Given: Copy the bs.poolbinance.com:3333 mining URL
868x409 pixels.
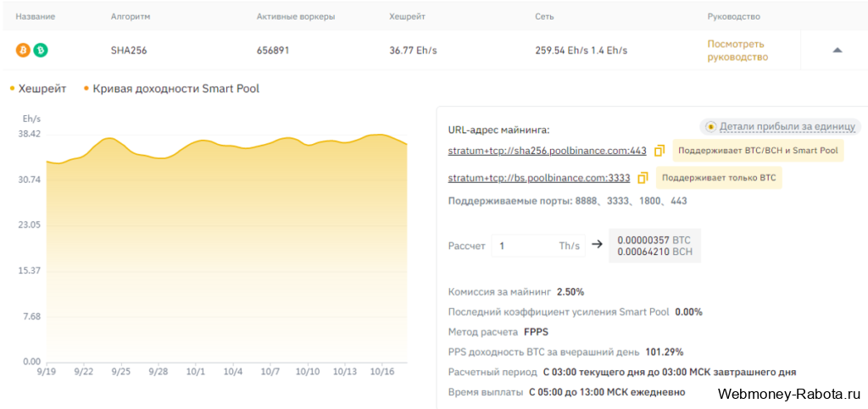Looking at the screenshot, I should (643, 178).
